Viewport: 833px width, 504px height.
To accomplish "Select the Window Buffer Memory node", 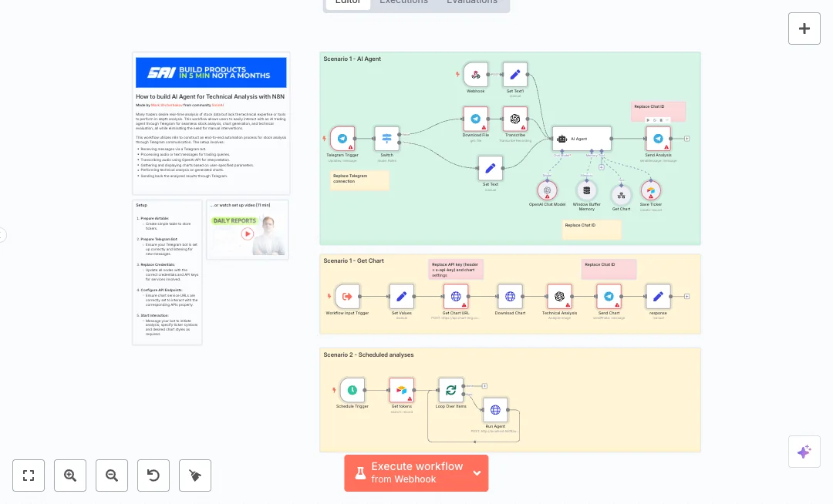I will [586, 190].
